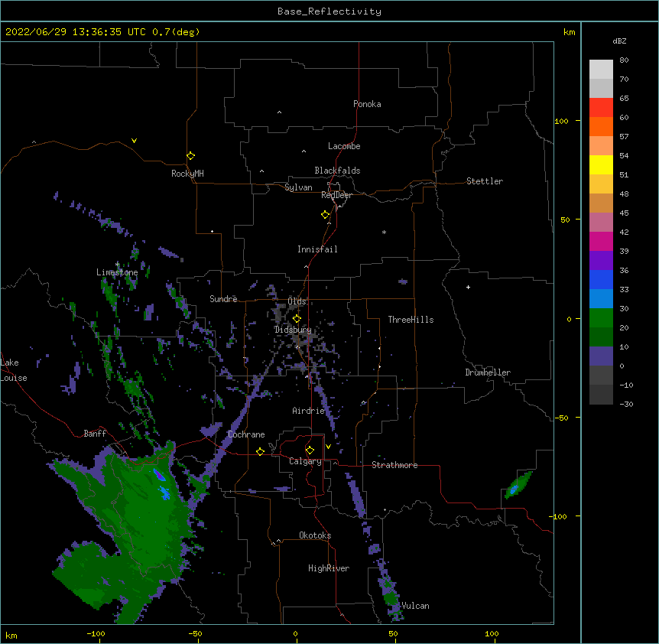This screenshot has height=644, width=659.
Task: Click the Sundre label
Action: (x=223, y=299)
